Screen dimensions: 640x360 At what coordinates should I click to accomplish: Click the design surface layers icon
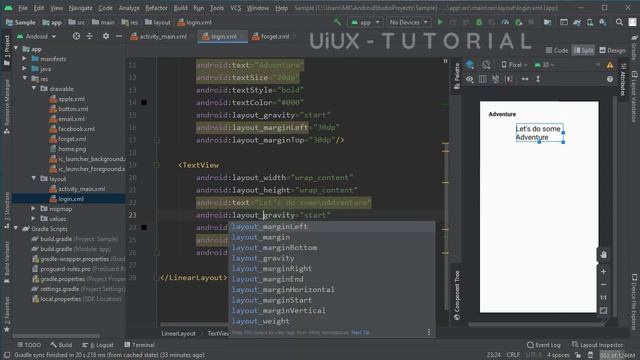(470, 64)
